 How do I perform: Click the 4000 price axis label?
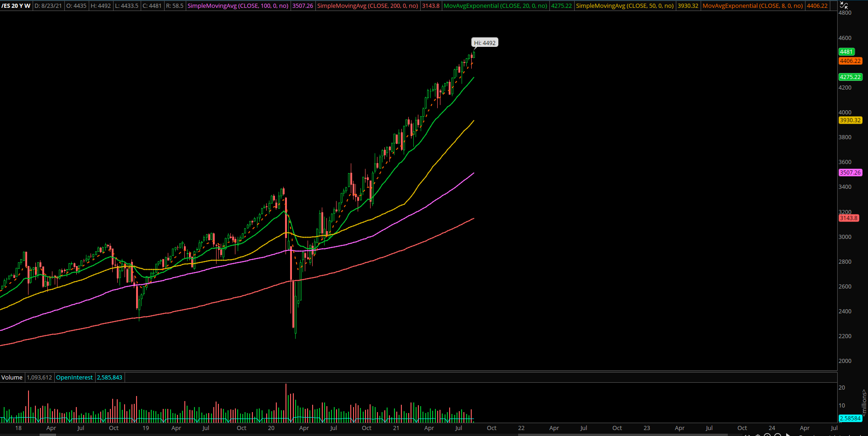point(845,113)
